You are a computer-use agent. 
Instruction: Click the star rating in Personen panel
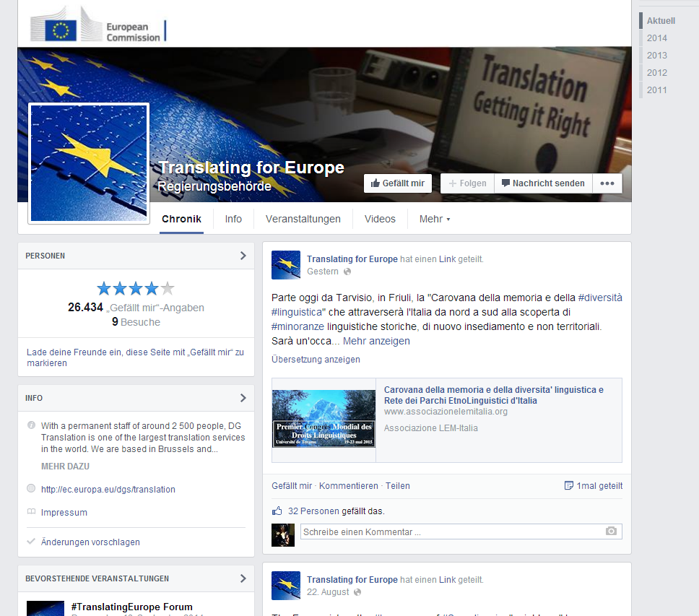[x=136, y=289]
